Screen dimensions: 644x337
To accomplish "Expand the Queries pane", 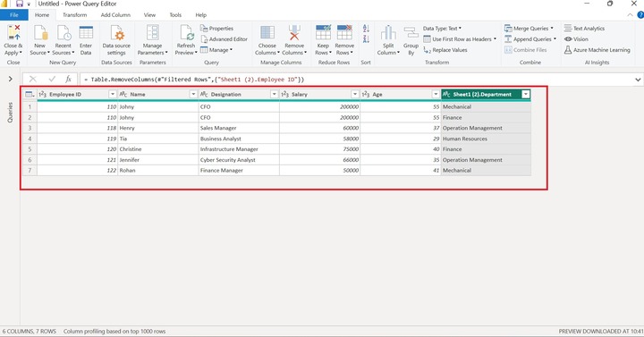I will (10, 79).
